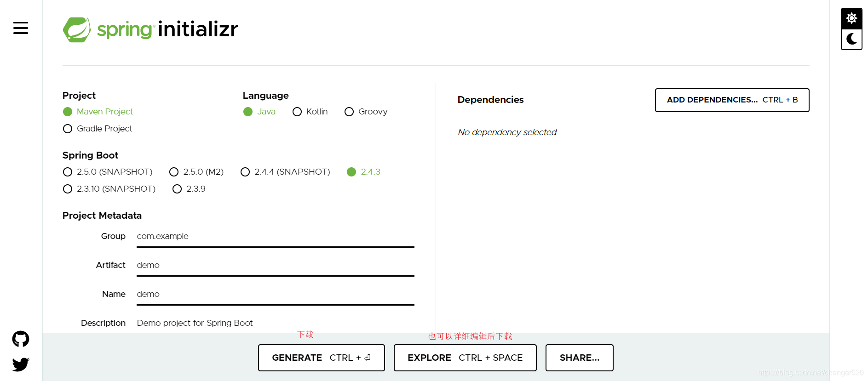Click the Share button
This screenshot has width=868, height=381.
pos(579,358)
